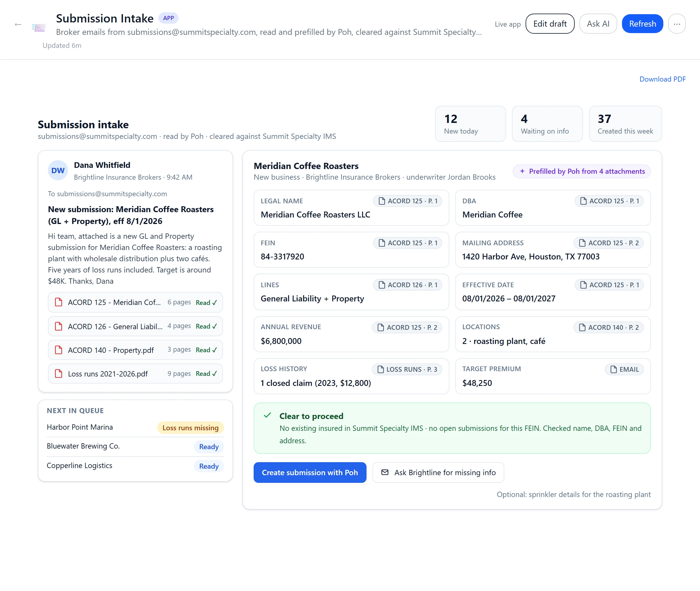Click the PDF icon beside Loss runs 2021-2026.pdf
This screenshot has width=700, height=591.
(x=59, y=374)
